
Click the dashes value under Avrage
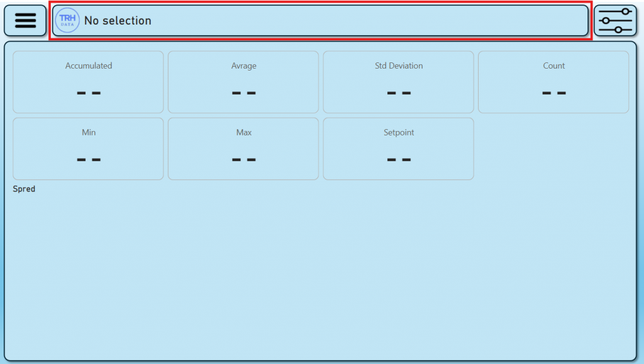[x=243, y=93]
